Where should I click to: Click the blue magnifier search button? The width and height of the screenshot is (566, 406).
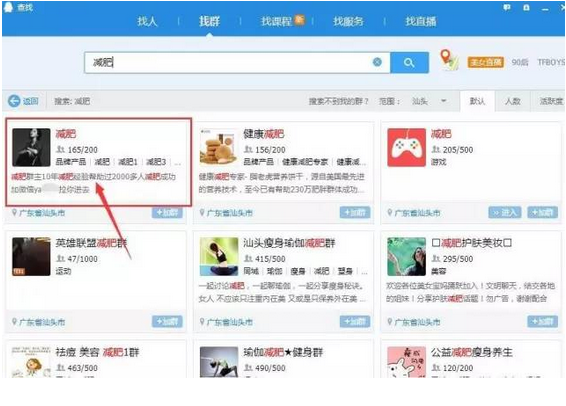tap(409, 62)
